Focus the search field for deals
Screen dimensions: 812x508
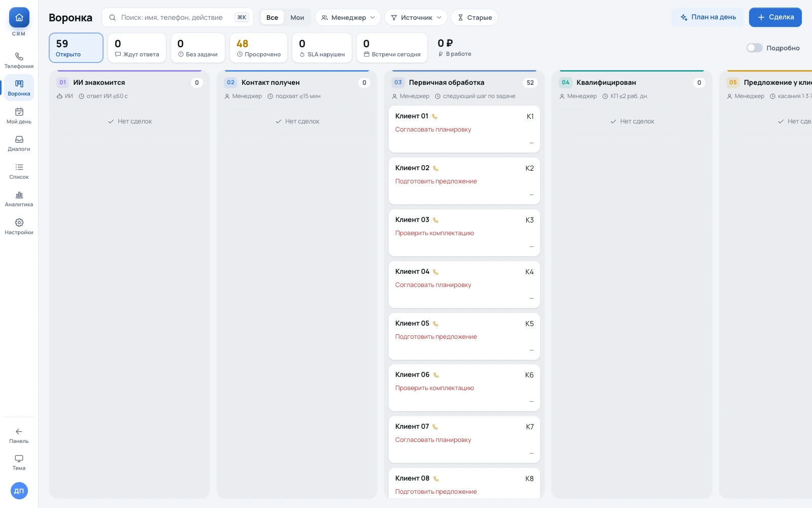[x=178, y=17]
